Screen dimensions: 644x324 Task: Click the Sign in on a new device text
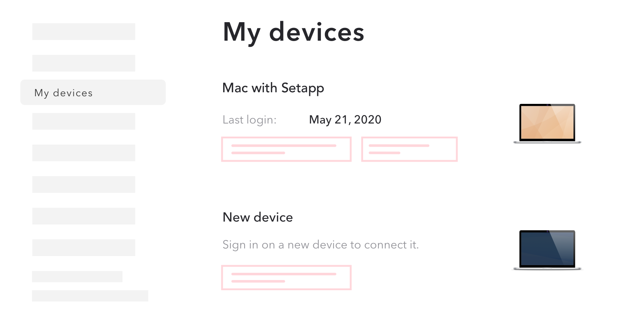point(321,245)
